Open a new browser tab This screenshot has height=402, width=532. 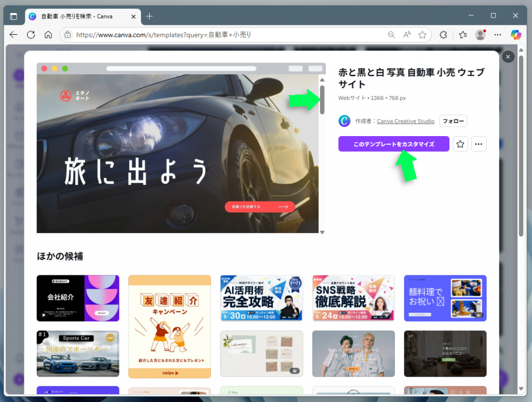(149, 16)
